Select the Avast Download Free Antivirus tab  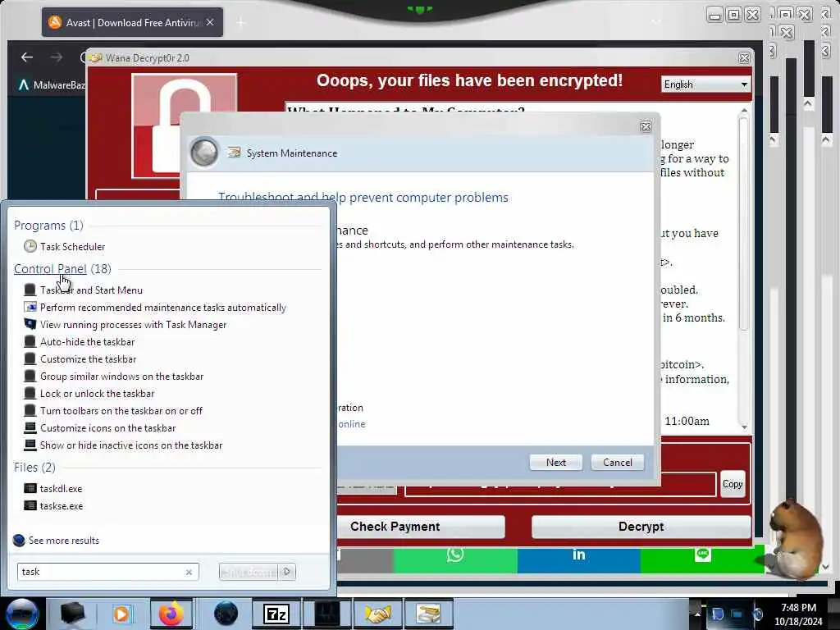pyautogui.click(x=132, y=22)
